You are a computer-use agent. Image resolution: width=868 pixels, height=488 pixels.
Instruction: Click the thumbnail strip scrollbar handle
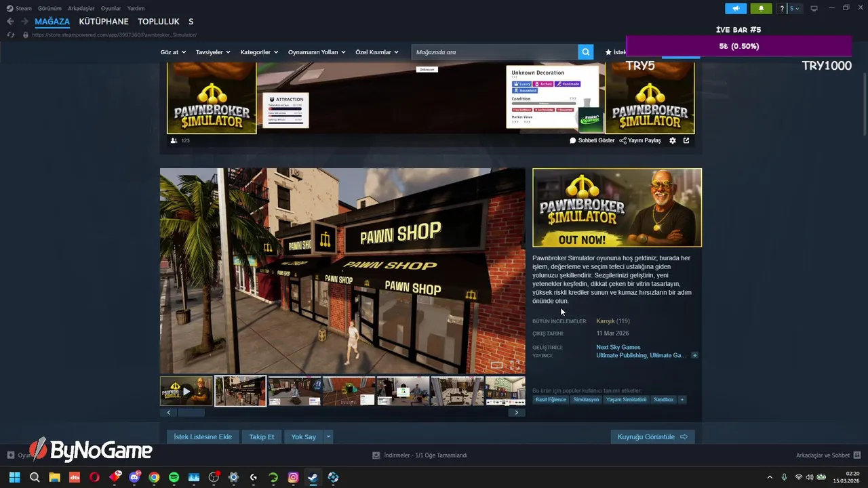pos(191,413)
